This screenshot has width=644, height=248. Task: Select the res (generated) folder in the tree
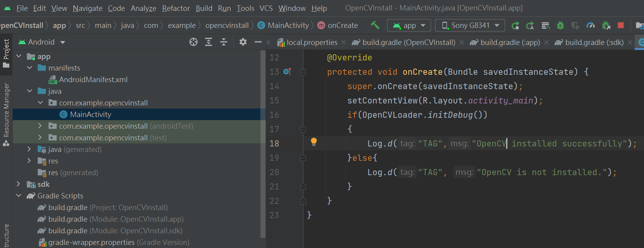click(x=73, y=172)
